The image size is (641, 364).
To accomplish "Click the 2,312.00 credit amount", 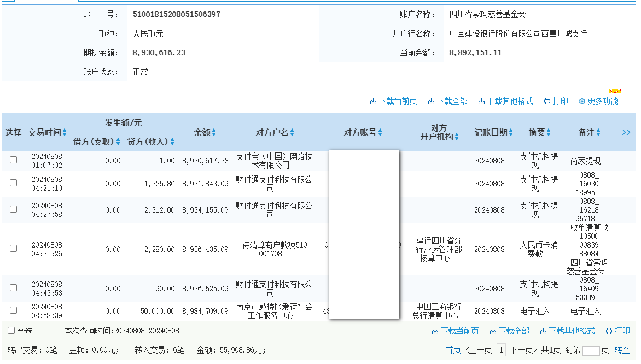I will pyautogui.click(x=160, y=210).
